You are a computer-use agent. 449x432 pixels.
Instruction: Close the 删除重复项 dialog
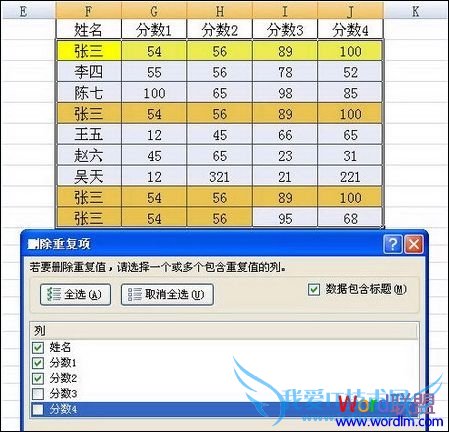414,244
